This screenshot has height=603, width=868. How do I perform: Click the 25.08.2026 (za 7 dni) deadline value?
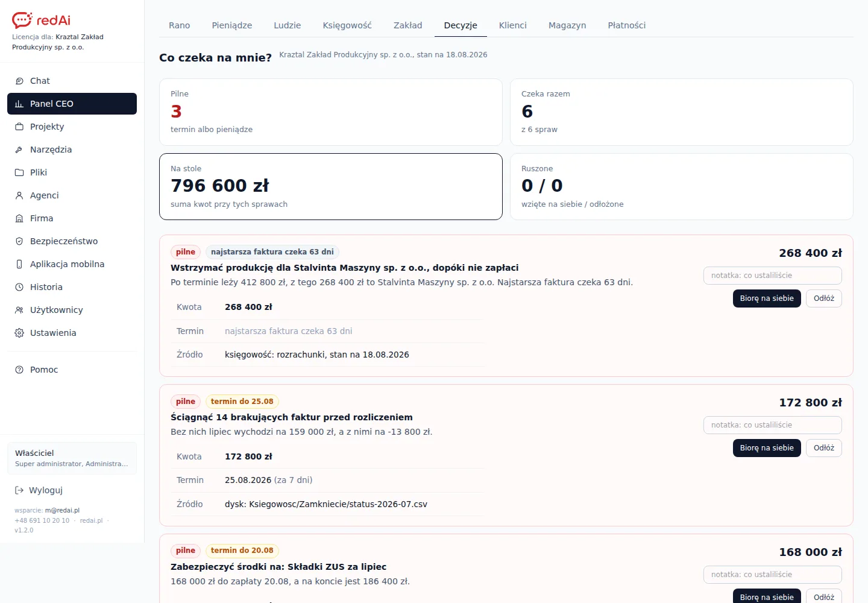click(x=269, y=480)
